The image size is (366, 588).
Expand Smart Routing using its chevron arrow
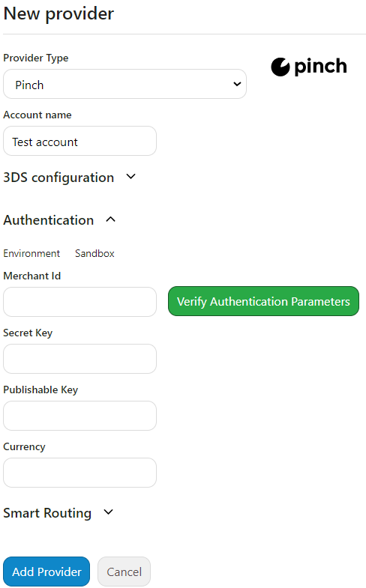click(108, 512)
